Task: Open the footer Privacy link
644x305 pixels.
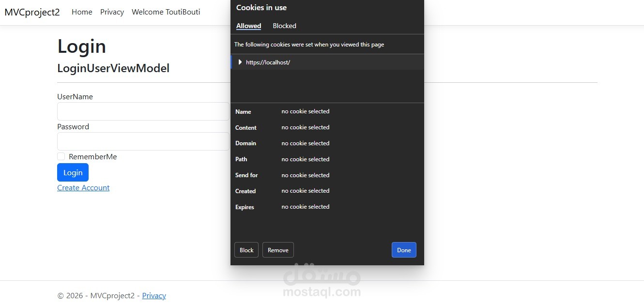Action: [154, 296]
